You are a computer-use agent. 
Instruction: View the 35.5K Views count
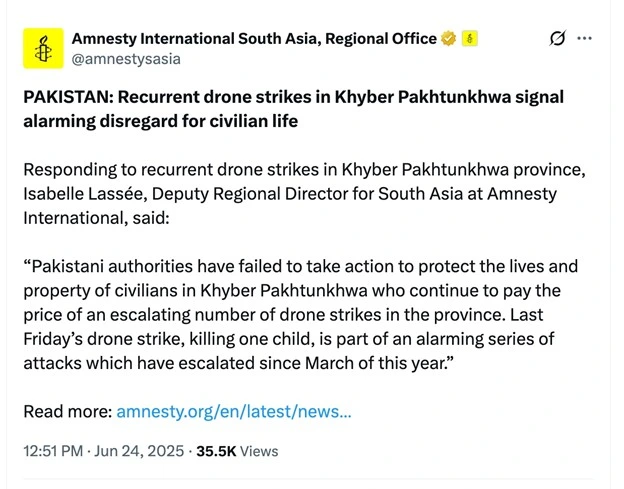coord(237,451)
